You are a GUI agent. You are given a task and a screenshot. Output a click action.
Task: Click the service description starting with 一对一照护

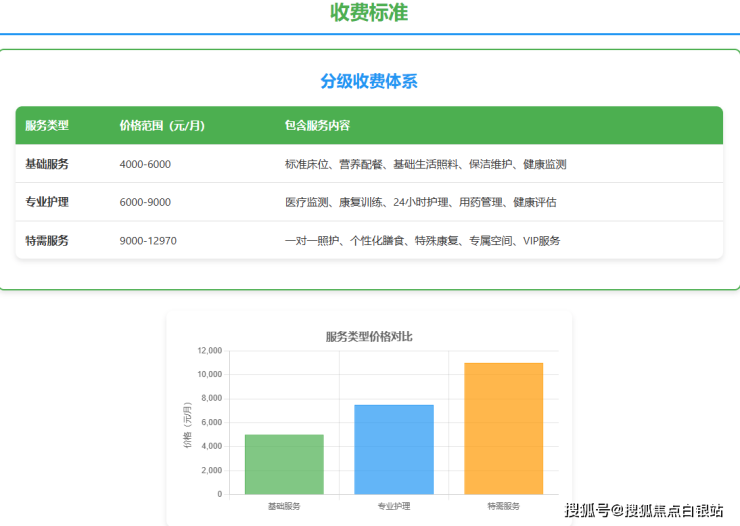422,241
